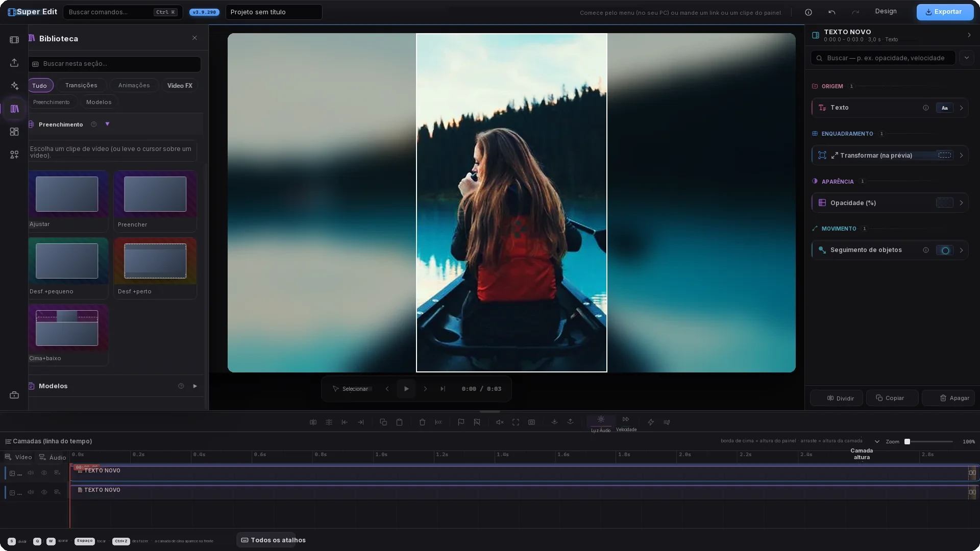The image size is (980, 551).
Task: Toggle visibility eye of first TEXTO NOVO layer
Action: point(44,473)
